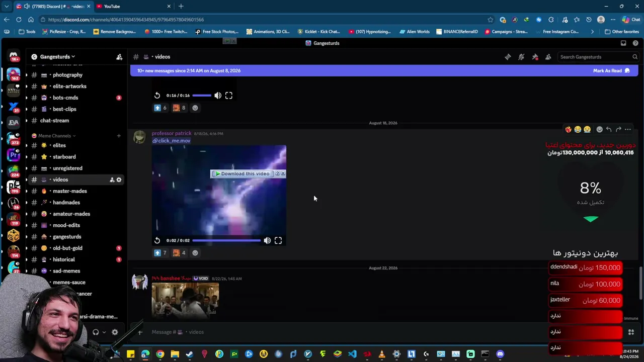Forward professor patrick's message

(x=618, y=130)
